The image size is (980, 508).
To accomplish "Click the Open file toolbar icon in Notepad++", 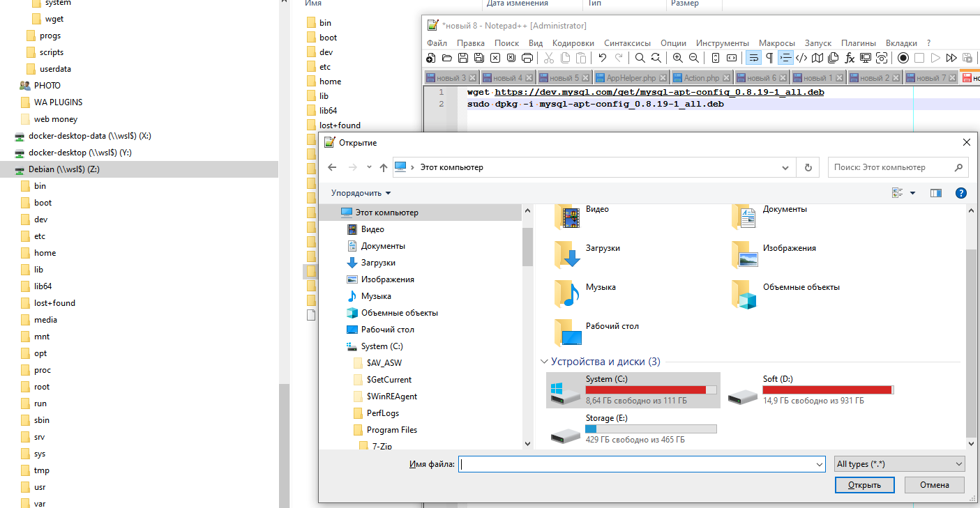I will click(x=447, y=58).
